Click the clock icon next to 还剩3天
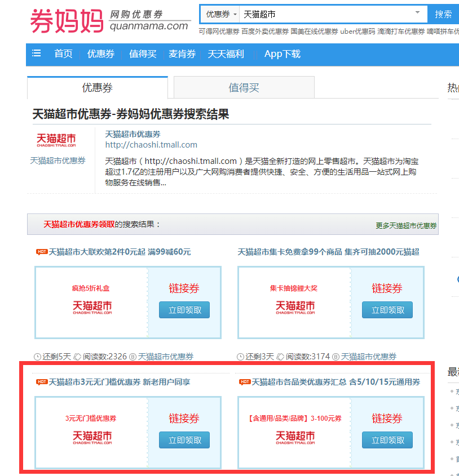Viewport: 459px width, 476px height. click(240, 357)
